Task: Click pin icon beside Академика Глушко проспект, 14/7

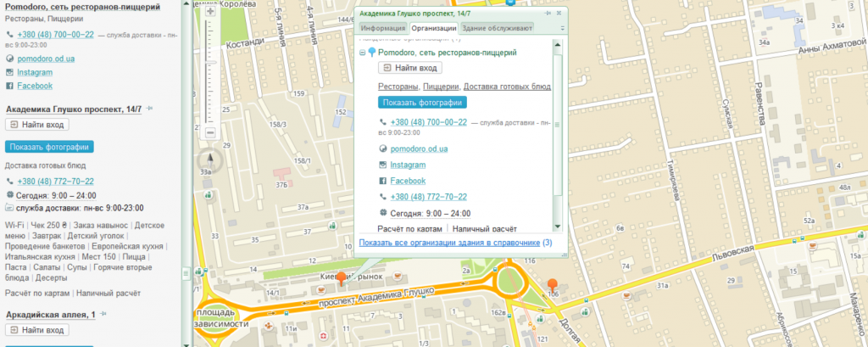Action: pyautogui.click(x=149, y=109)
